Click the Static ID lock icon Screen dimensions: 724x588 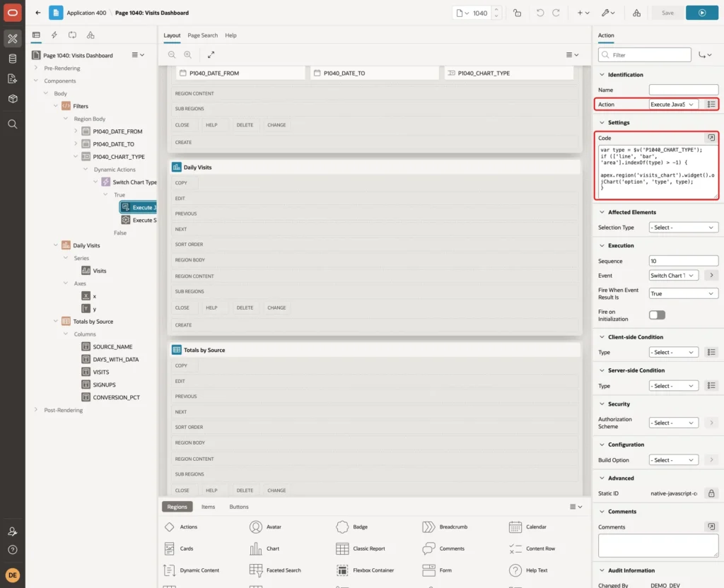(711, 493)
